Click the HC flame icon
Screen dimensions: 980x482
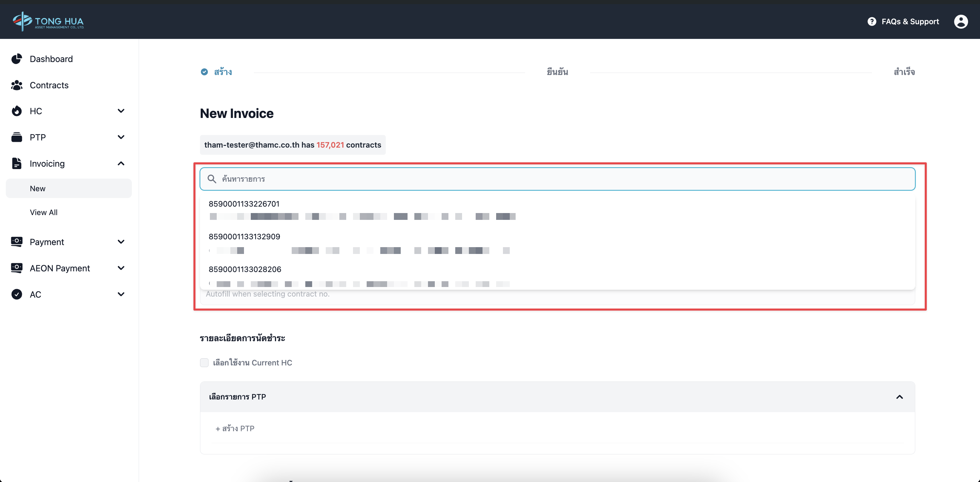pos(17,111)
